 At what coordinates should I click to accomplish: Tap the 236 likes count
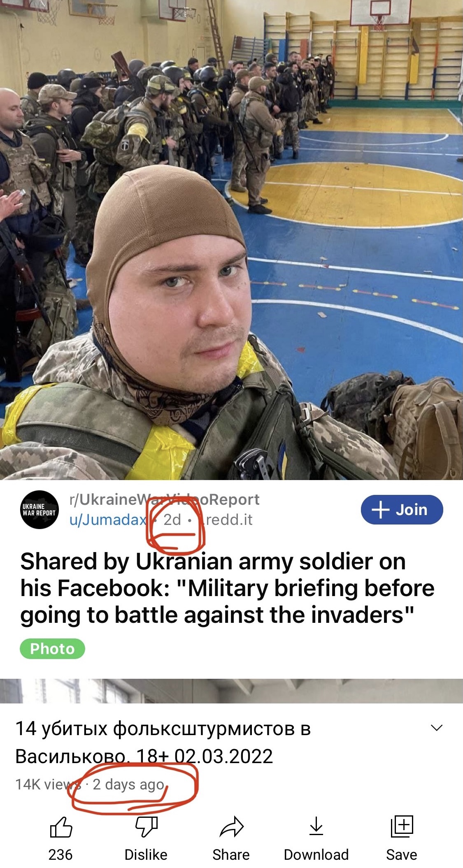[60, 854]
